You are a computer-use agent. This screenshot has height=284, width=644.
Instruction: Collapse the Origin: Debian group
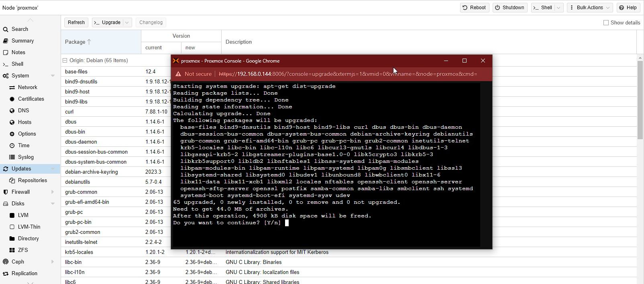pos(65,61)
